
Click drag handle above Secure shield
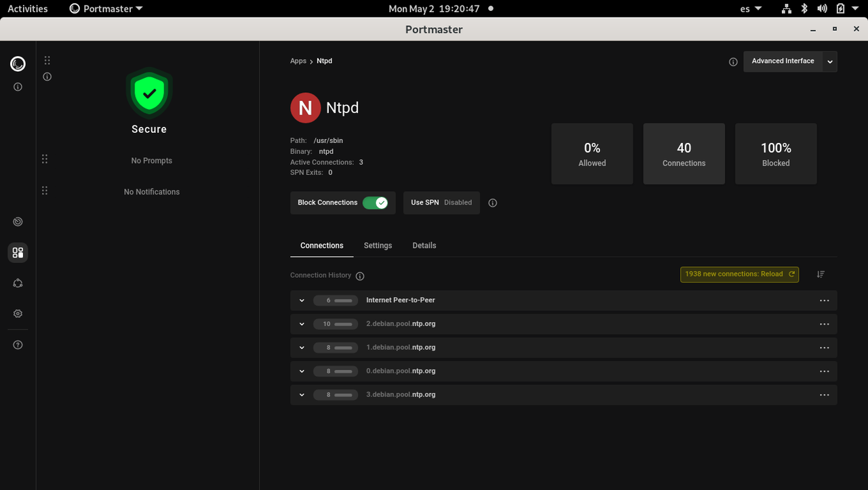pos(47,60)
